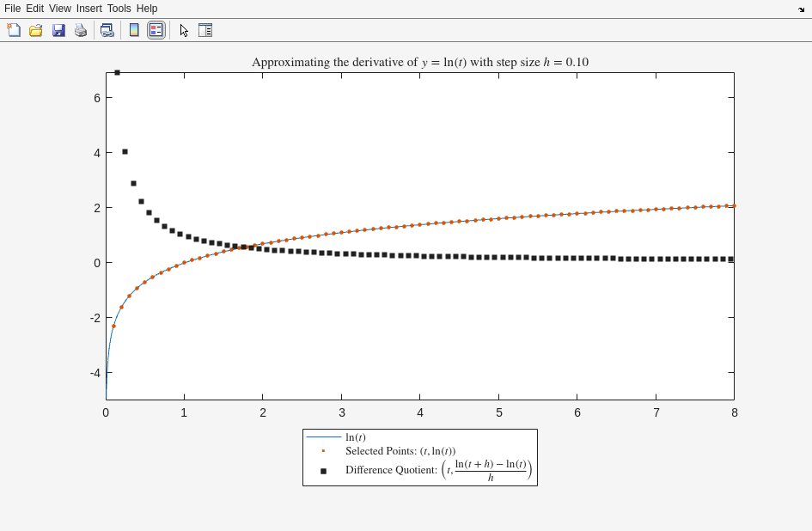Screen dimensions: 812x531
Task: Activate the Edit Plot arrow tool
Action: 184,30
